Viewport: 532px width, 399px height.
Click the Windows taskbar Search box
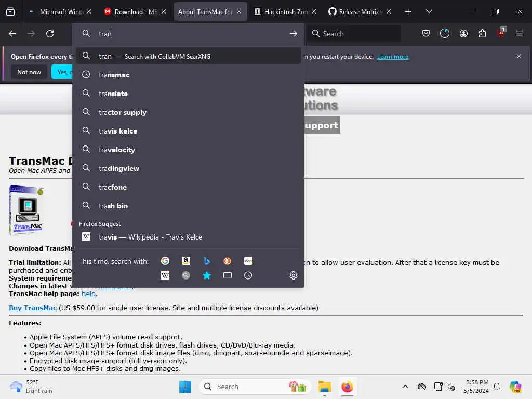tap(255, 387)
